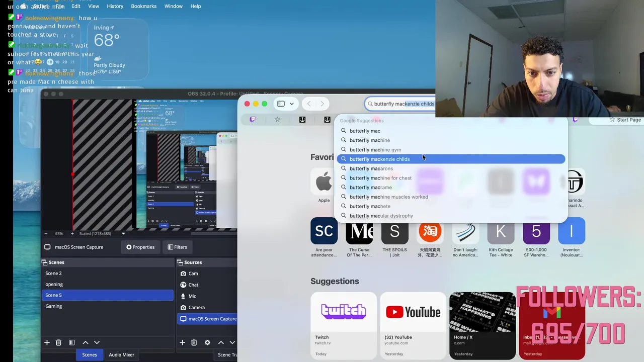Viewport: 644px width, 362px height.
Task: Choose suggestion 'butterfly mackenzie childs'
Action: click(451, 159)
